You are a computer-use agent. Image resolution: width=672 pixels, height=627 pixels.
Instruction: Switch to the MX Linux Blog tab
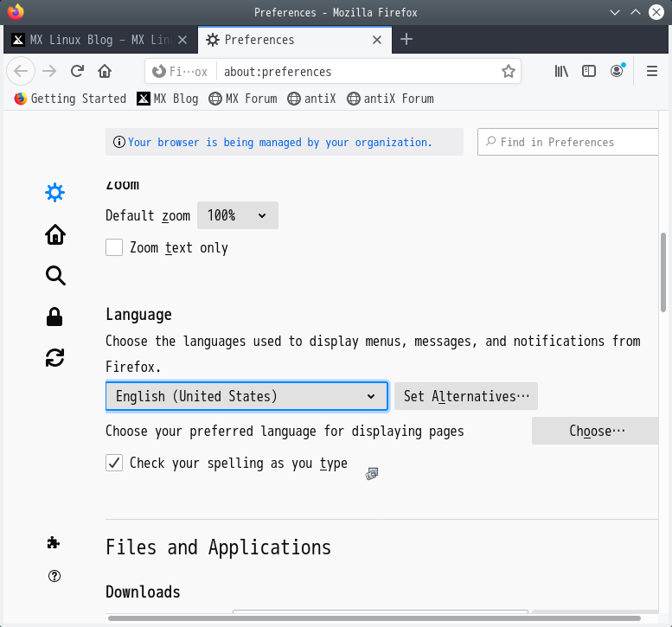point(100,40)
